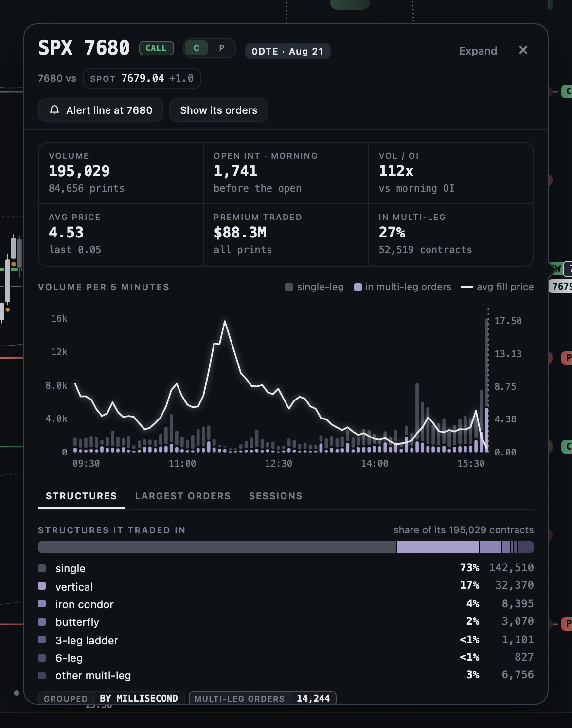Click Show its orders button

tap(219, 110)
